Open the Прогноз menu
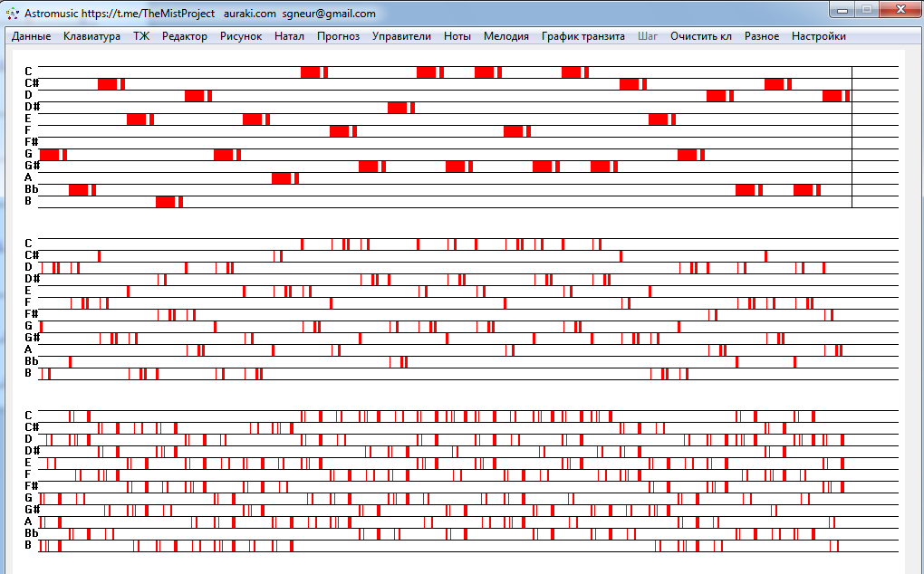 (338, 36)
